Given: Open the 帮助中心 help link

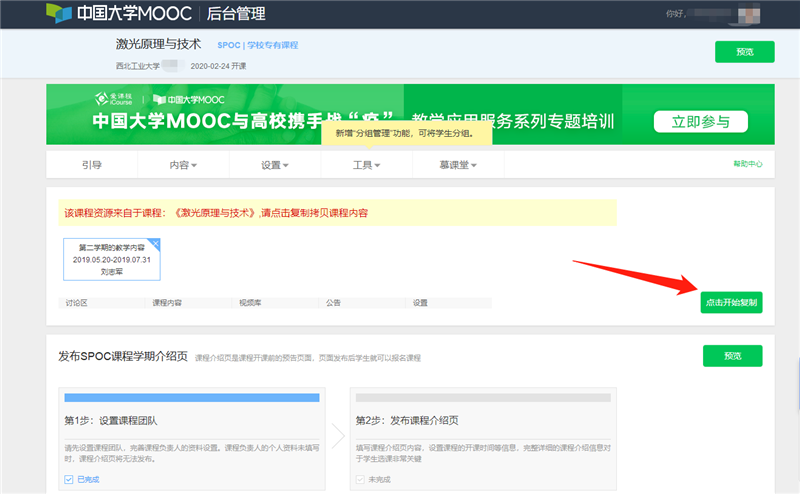Looking at the screenshot, I should 747,164.
